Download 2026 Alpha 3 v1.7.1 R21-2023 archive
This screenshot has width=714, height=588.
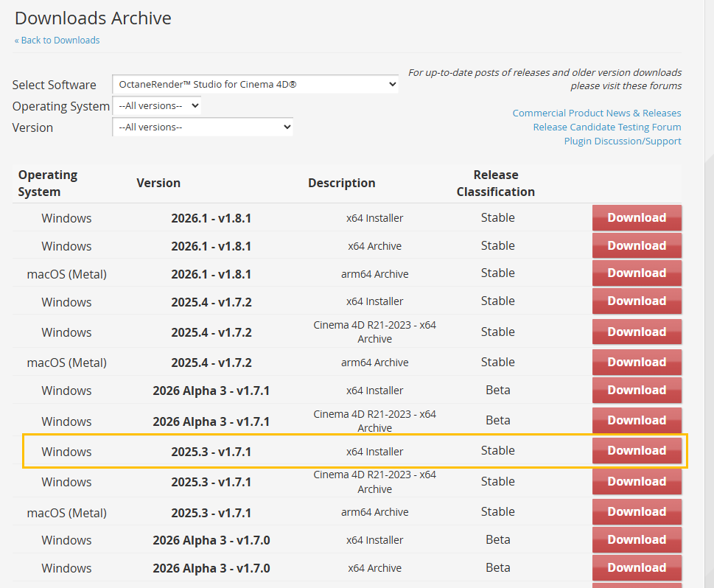point(637,420)
